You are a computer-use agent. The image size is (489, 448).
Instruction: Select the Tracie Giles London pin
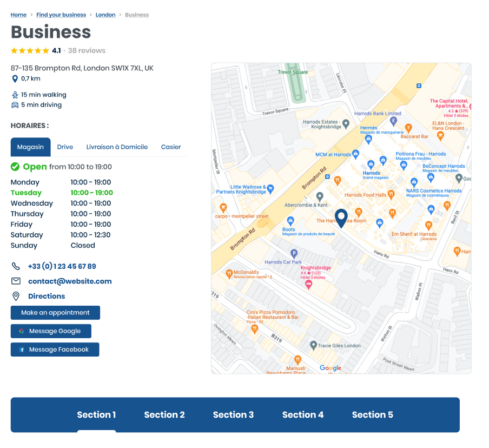pyautogui.click(x=313, y=345)
